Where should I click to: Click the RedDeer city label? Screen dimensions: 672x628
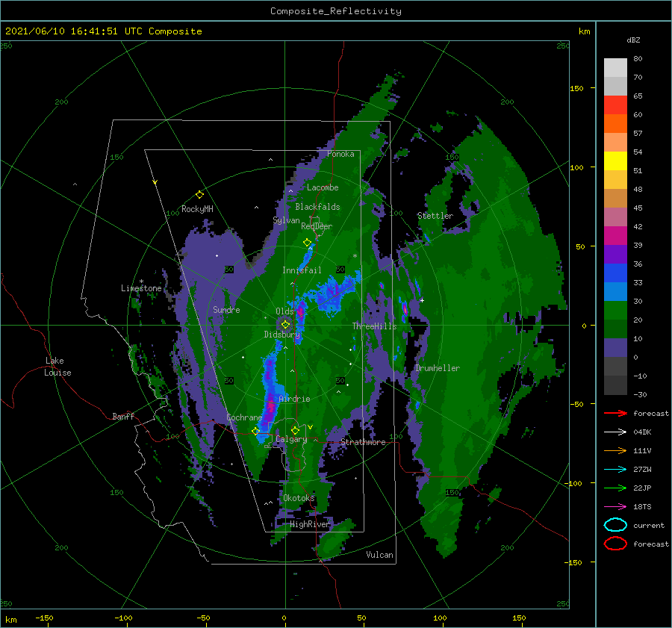click(x=317, y=226)
